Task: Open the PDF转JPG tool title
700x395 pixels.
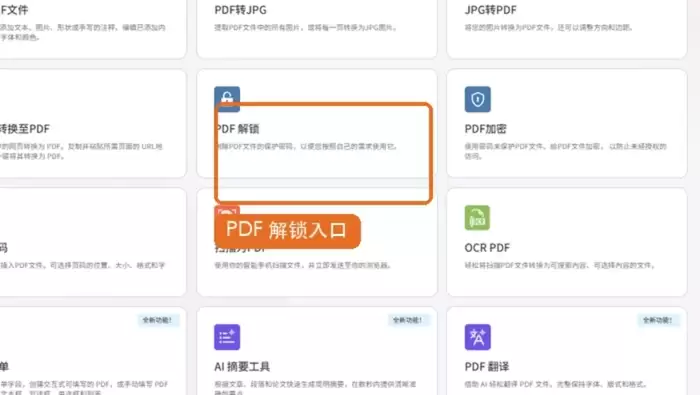Action: point(240,10)
